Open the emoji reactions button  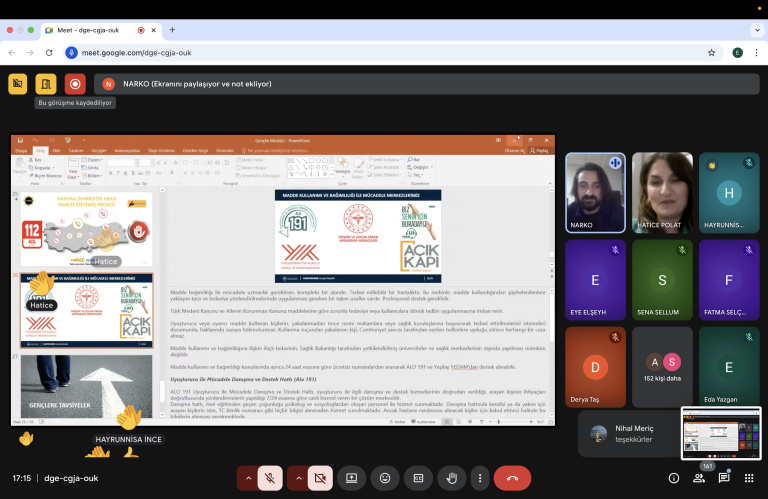point(385,478)
